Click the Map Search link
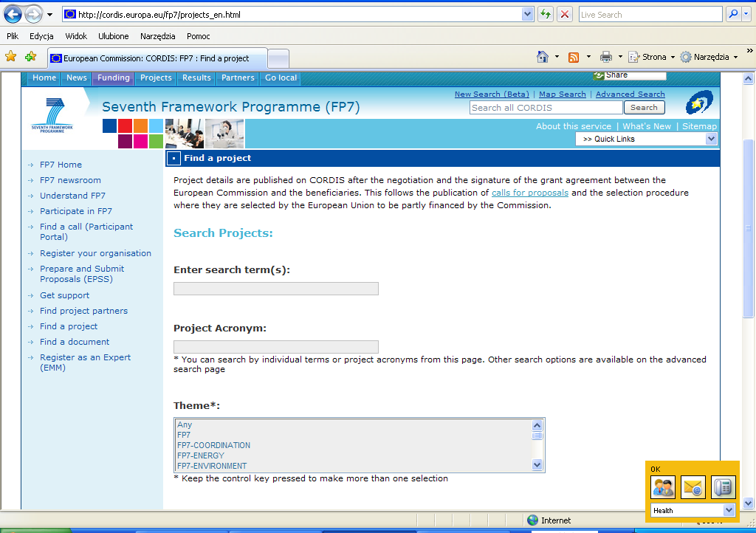756x533 pixels. [x=562, y=94]
